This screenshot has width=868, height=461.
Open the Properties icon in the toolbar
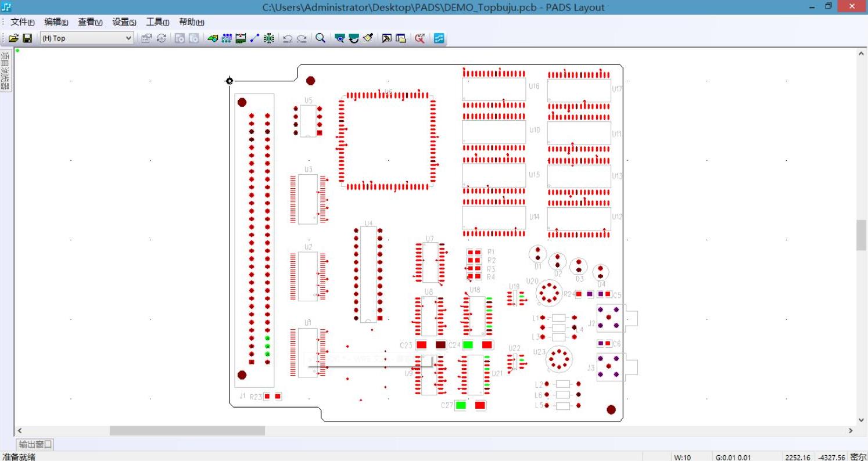click(x=146, y=38)
